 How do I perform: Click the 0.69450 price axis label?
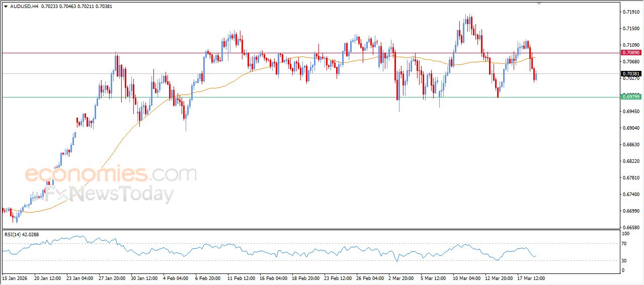pyautogui.click(x=631, y=111)
